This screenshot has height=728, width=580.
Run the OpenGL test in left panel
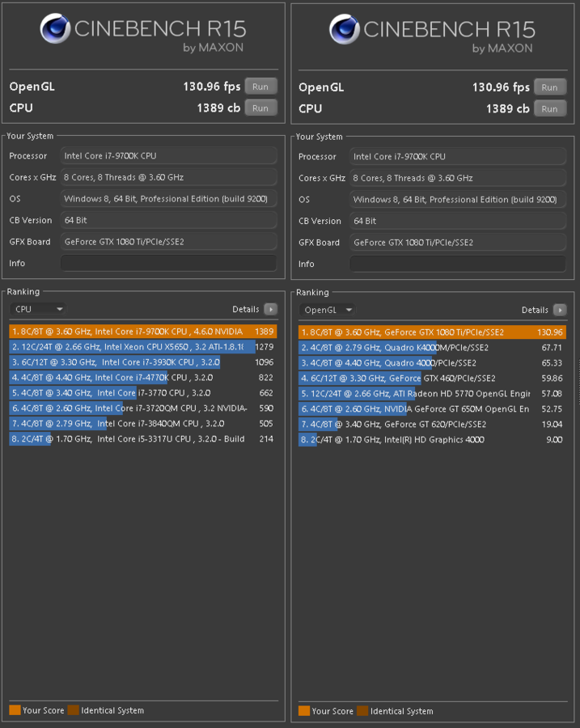[x=260, y=87]
